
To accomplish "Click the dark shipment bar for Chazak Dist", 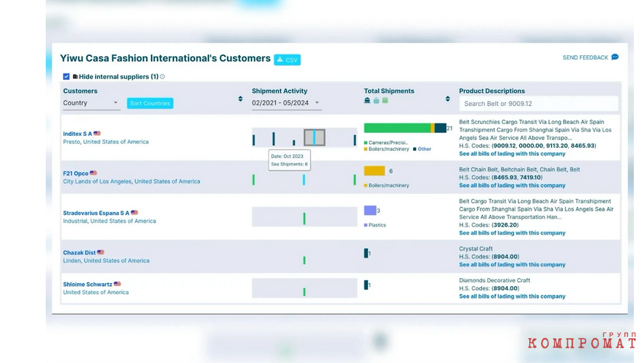I will (366, 253).
